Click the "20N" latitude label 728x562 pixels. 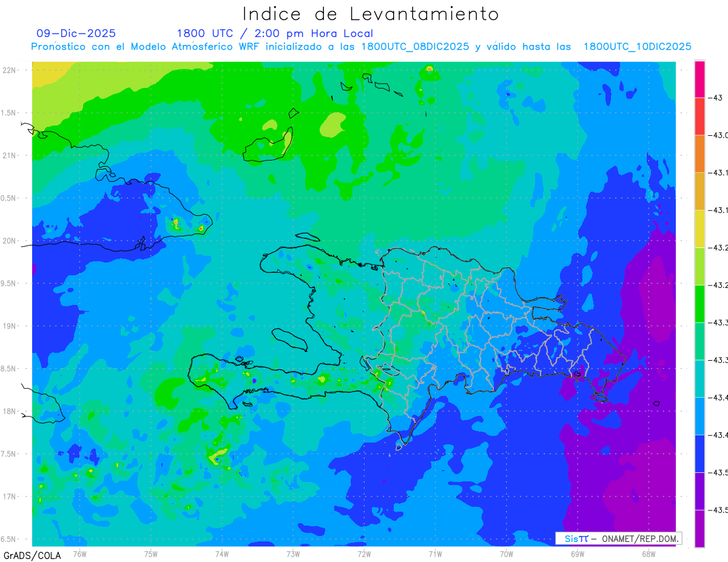click(9, 241)
